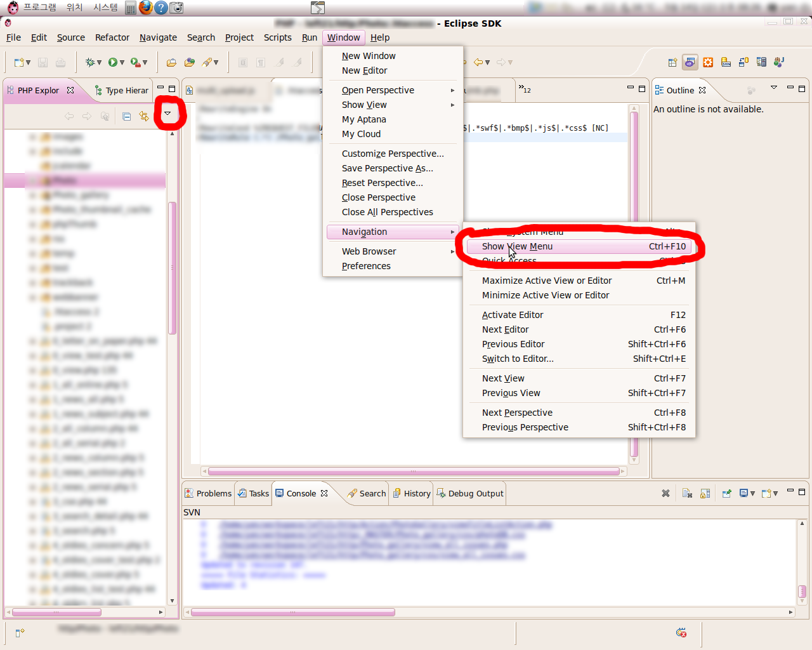The image size is (812, 650).
Task: Switch to the Debug Output tab
Action: click(x=470, y=493)
